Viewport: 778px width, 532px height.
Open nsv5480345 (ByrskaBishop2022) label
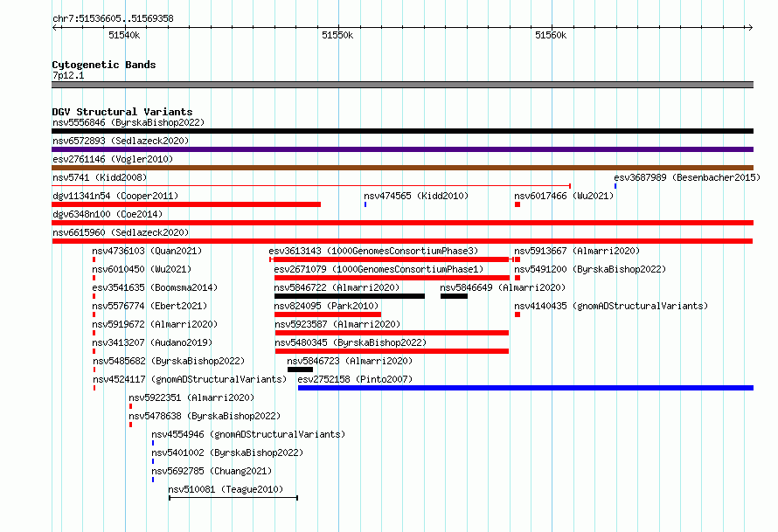point(351,342)
